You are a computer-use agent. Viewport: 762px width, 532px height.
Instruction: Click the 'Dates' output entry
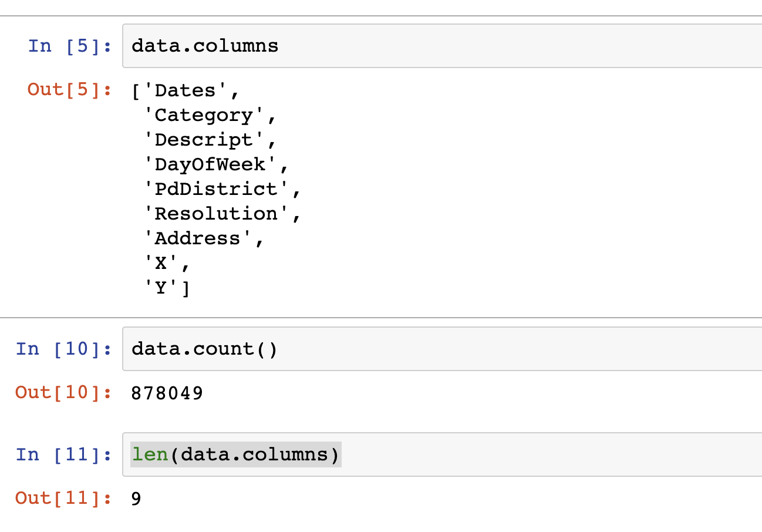(x=186, y=90)
